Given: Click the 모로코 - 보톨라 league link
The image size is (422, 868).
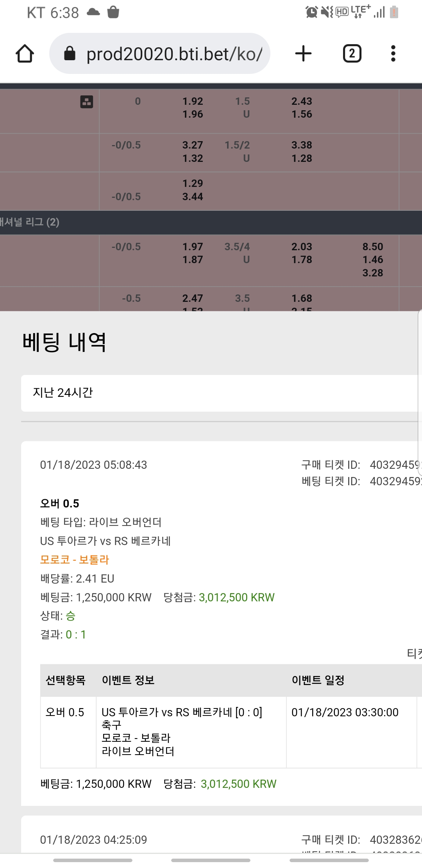Looking at the screenshot, I should click(x=74, y=560).
